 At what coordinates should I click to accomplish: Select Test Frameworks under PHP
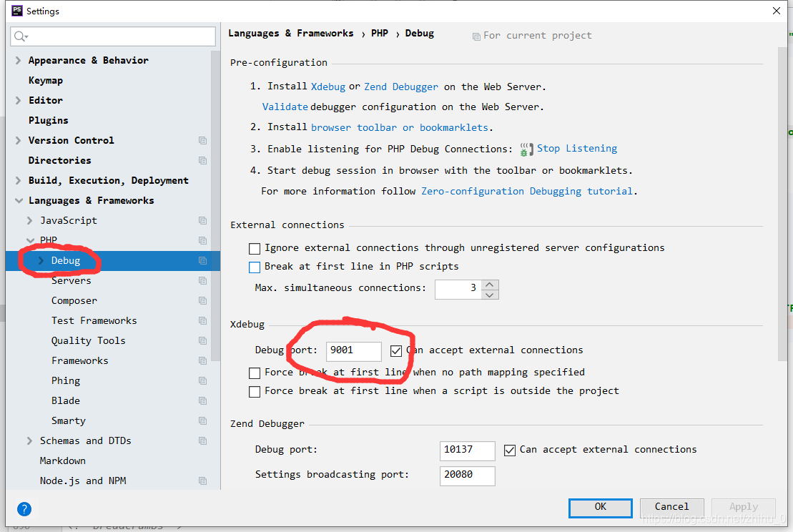(x=94, y=320)
